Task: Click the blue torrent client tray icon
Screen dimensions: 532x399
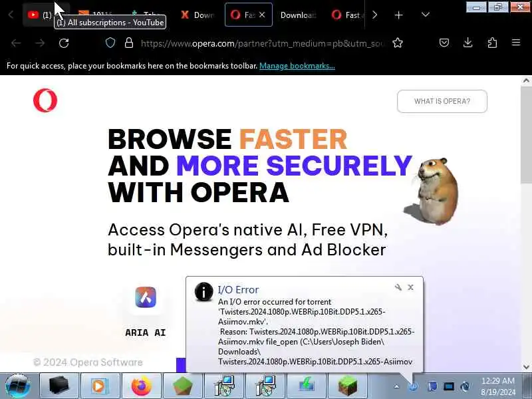Action: click(x=413, y=386)
